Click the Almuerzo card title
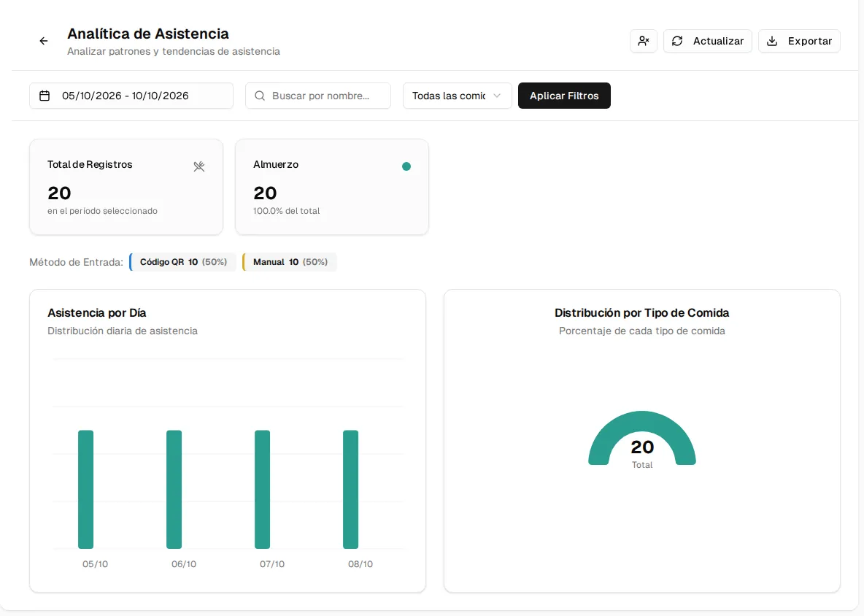The width and height of the screenshot is (864, 616). coord(276,165)
